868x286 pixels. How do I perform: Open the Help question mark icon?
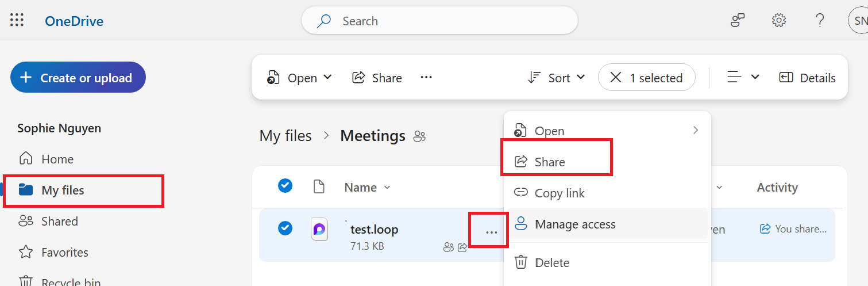(820, 21)
